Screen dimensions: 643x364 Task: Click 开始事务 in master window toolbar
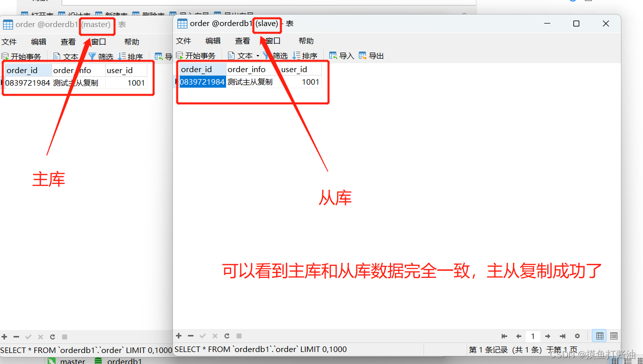(22, 57)
